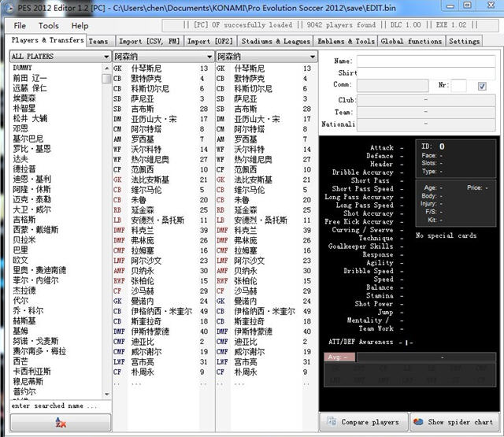
Task: Click the Nr number input field
Action: (x=458, y=86)
